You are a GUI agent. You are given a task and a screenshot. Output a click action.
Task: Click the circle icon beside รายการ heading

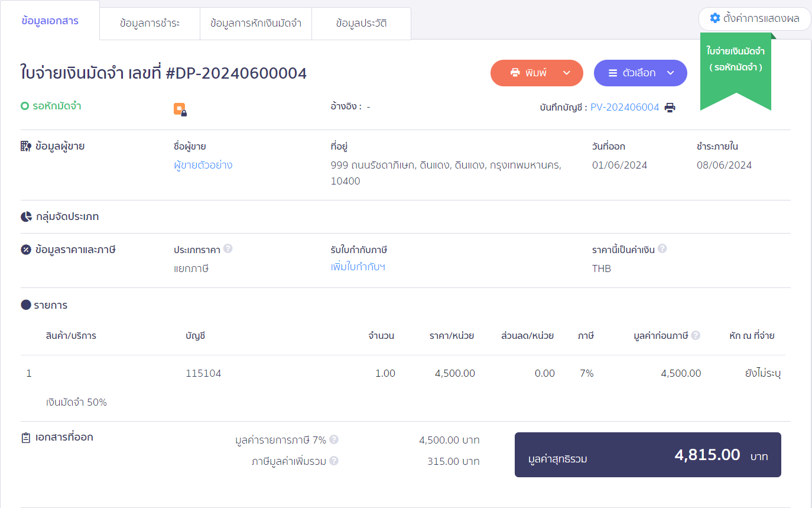click(26, 305)
